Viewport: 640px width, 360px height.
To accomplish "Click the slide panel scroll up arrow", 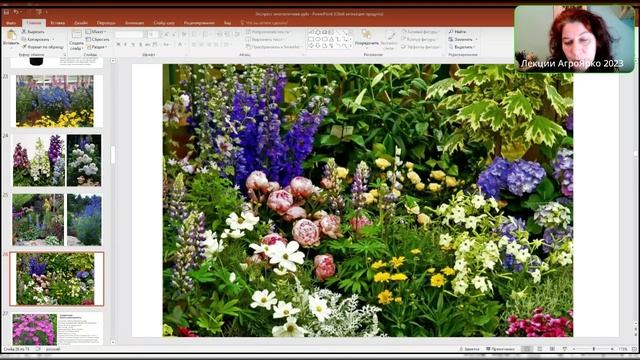I will 113,61.
